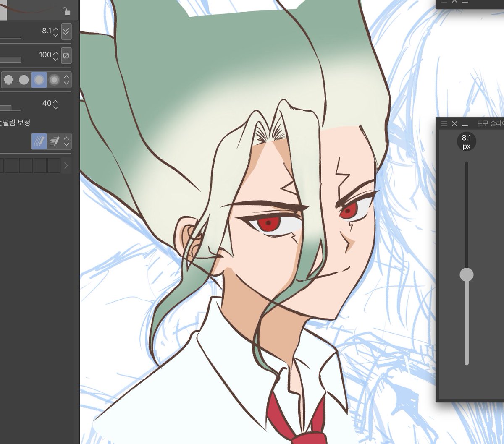Open opacity dynamics settings button
The height and width of the screenshot is (444, 504).
66,55
